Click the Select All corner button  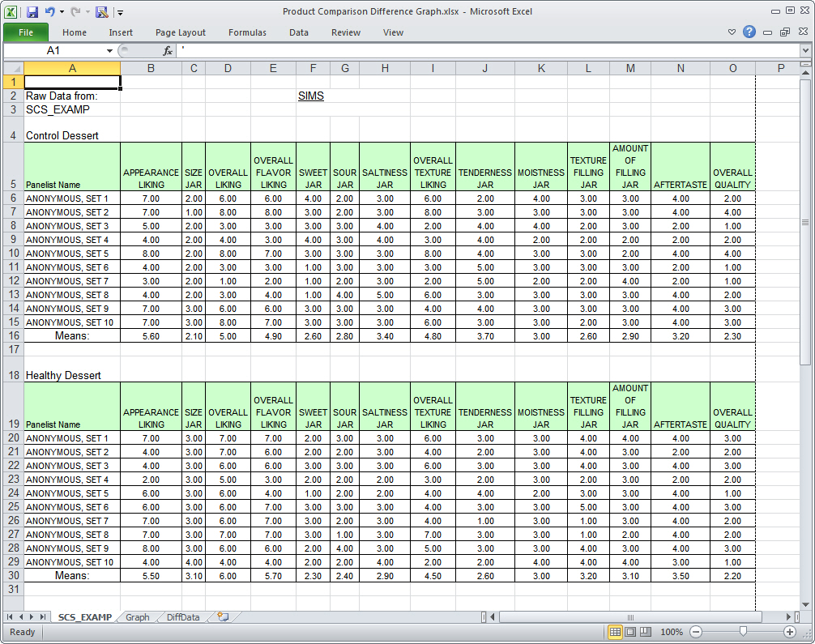tap(14, 68)
